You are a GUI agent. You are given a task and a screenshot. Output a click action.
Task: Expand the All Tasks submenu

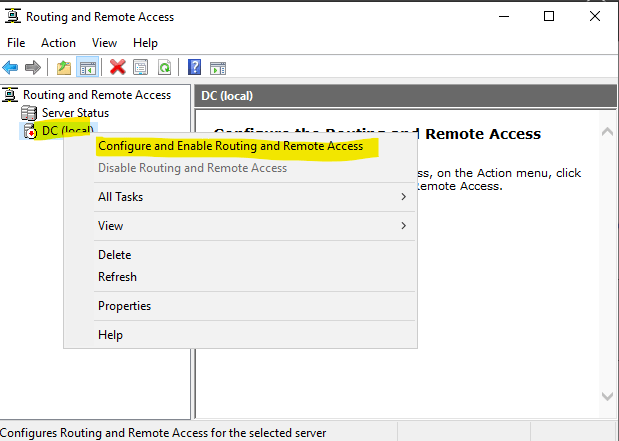pyautogui.click(x=120, y=197)
